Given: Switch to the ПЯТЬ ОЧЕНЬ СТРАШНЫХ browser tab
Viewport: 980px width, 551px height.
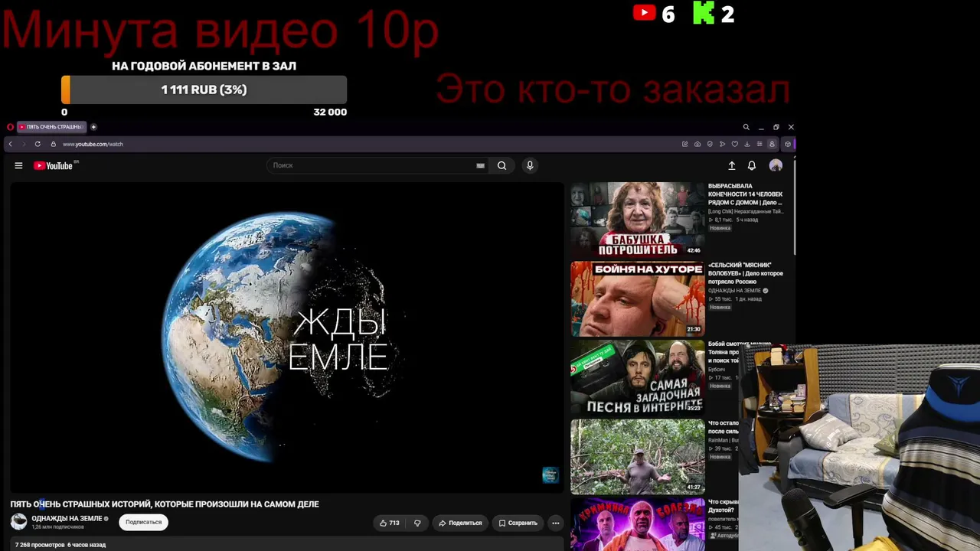Looking at the screenshot, I should (52, 127).
